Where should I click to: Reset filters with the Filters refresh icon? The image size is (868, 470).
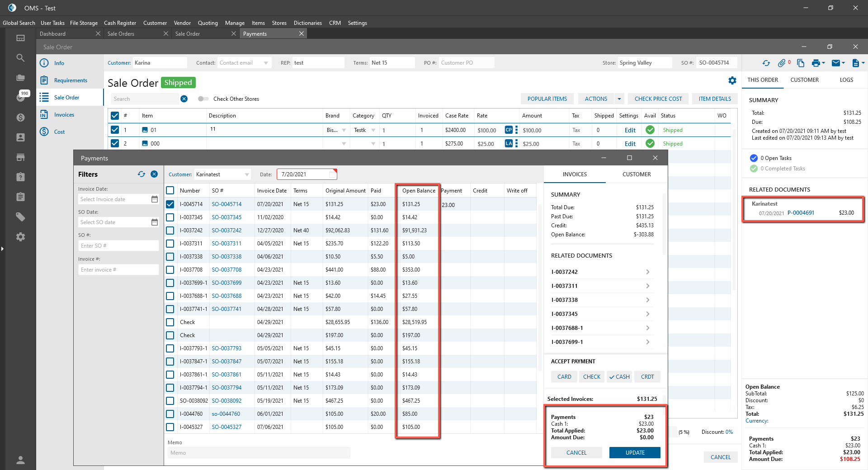coord(142,174)
